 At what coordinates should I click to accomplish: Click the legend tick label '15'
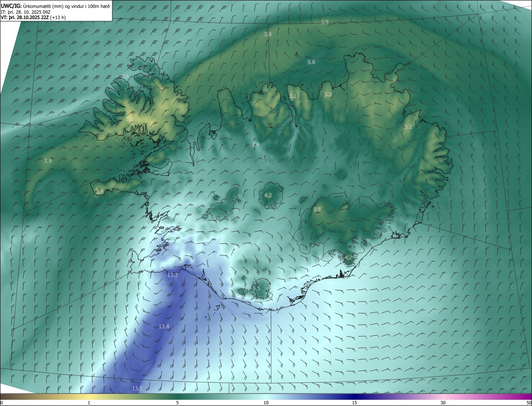(355, 403)
